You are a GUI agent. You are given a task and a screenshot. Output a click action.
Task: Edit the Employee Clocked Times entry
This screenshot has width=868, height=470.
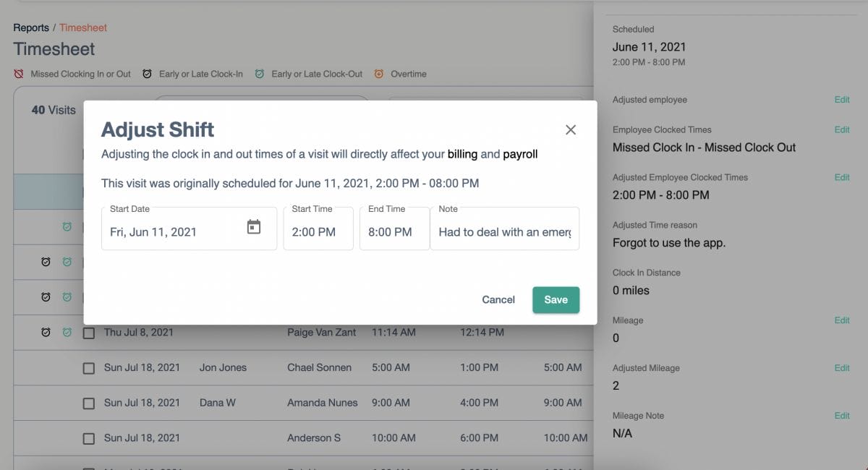(841, 129)
